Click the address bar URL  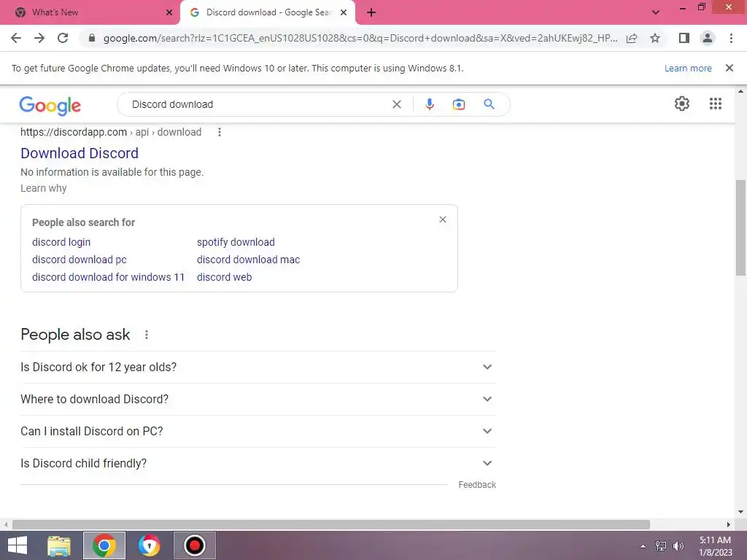click(x=360, y=38)
